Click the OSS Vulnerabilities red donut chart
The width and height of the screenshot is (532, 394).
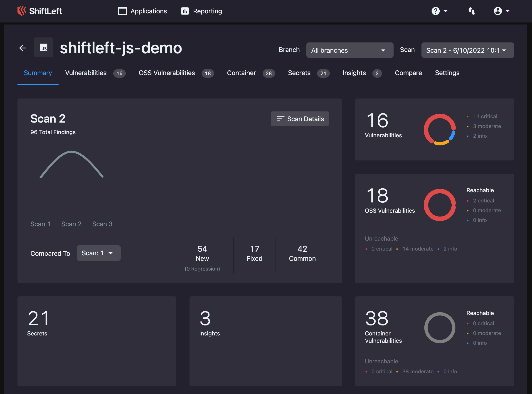439,205
